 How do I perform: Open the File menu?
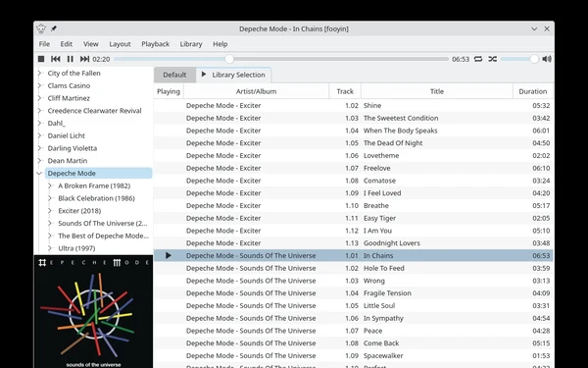44,44
